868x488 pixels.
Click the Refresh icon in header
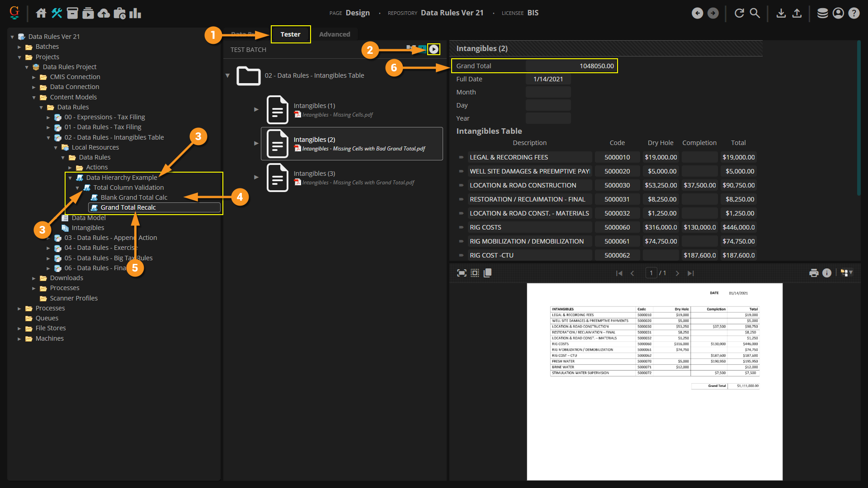(739, 13)
